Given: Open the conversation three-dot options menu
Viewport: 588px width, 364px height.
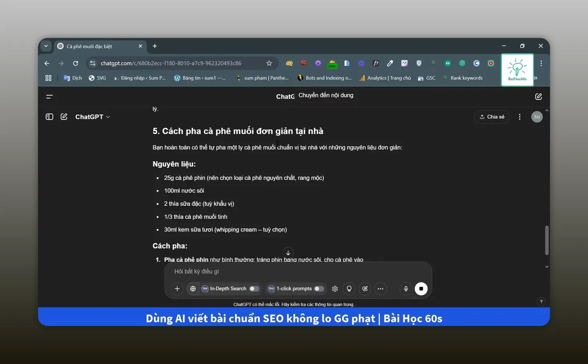Looking at the screenshot, I should coord(520,117).
